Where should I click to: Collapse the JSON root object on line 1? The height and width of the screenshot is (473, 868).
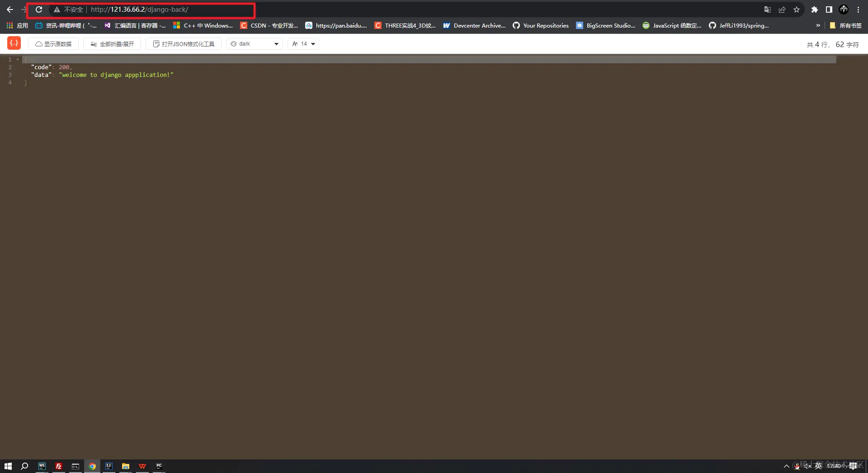tap(18, 59)
